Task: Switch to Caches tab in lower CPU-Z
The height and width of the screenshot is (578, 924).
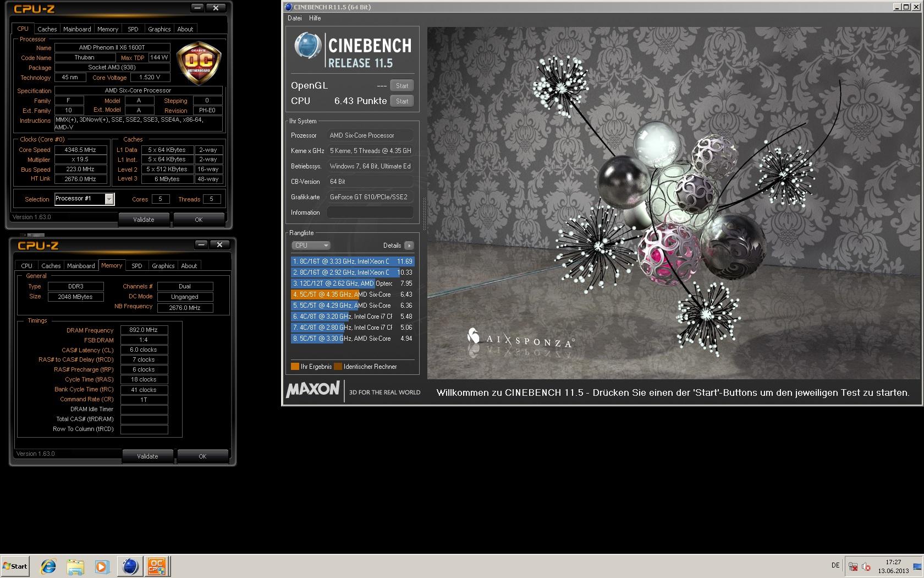Action: (x=51, y=266)
